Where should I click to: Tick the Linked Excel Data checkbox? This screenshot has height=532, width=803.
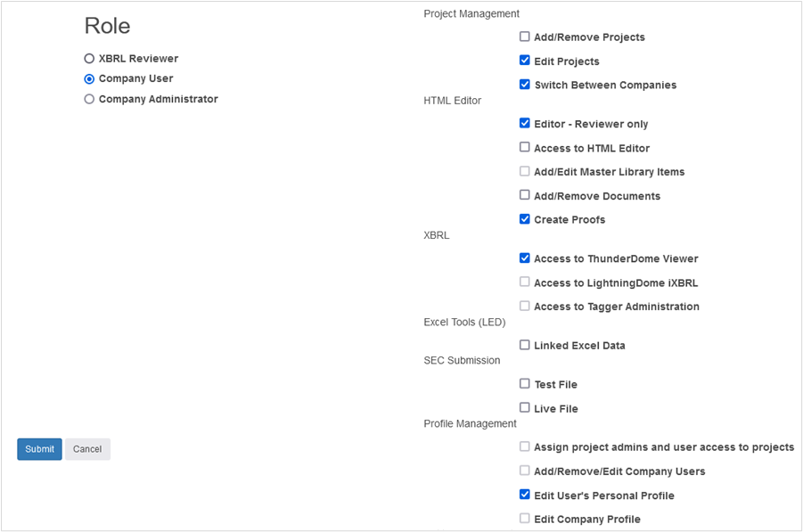pyautogui.click(x=525, y=345)
